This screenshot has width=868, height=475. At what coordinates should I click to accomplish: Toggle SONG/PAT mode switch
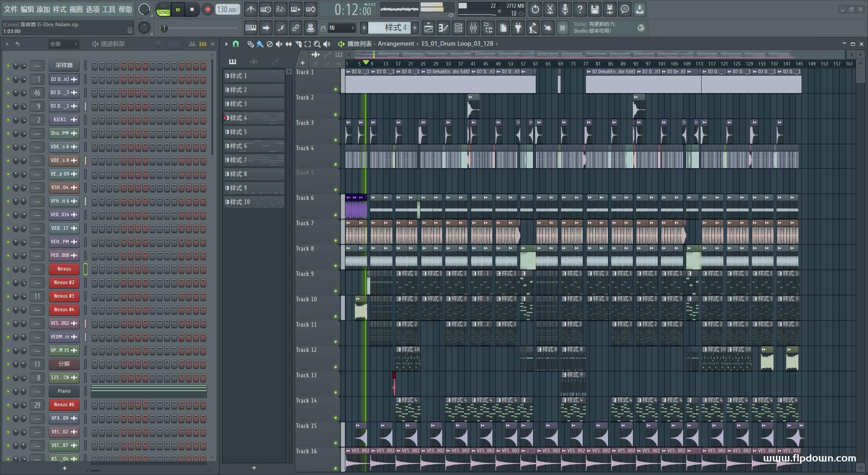[163, 10]
